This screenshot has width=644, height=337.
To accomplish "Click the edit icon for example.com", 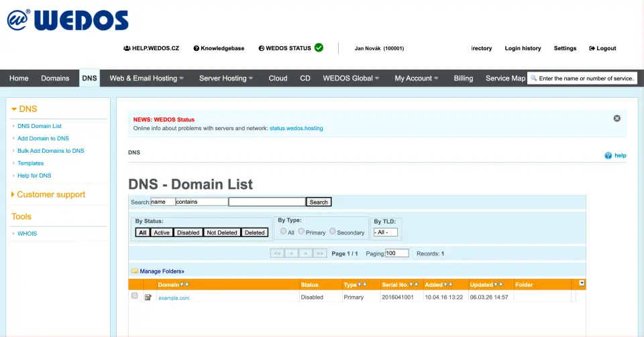I will 148,297.
